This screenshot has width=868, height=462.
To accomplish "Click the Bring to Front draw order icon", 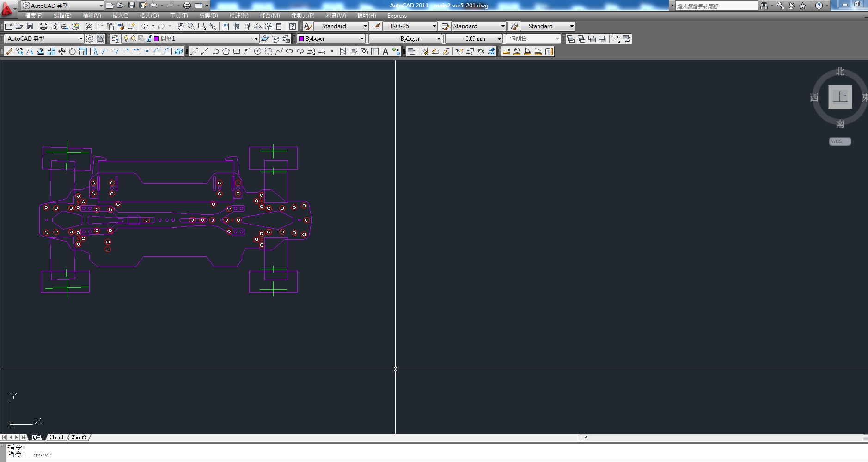I will 571,39.
